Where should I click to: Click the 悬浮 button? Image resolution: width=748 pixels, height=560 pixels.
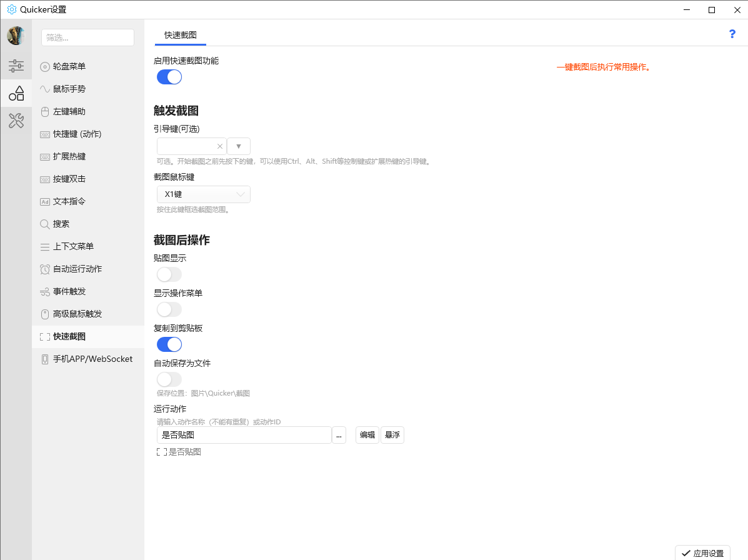[392, 435]
